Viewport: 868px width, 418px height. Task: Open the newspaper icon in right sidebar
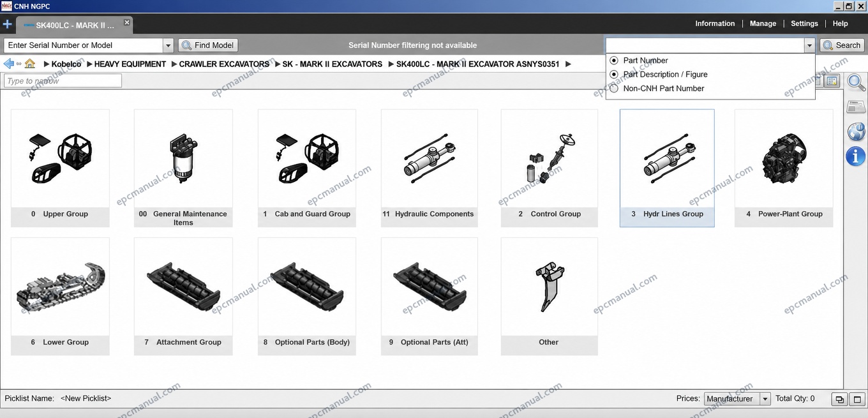click(x=856, y=107)
